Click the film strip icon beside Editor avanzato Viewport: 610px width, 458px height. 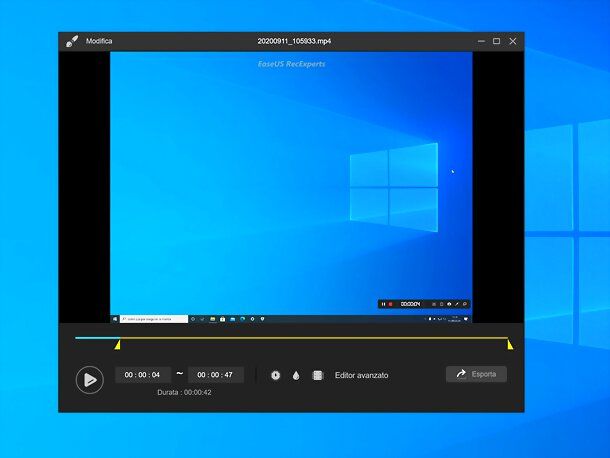[x=317, y=376]
